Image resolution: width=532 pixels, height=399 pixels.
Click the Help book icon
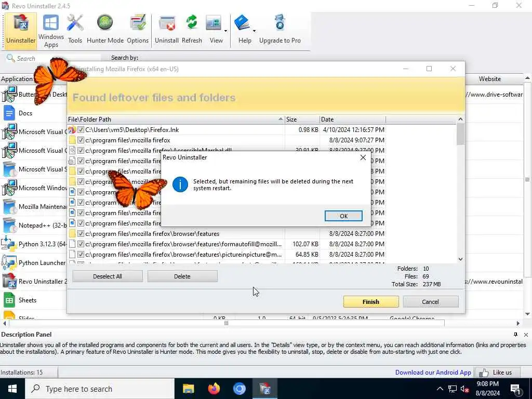point(242,23)
